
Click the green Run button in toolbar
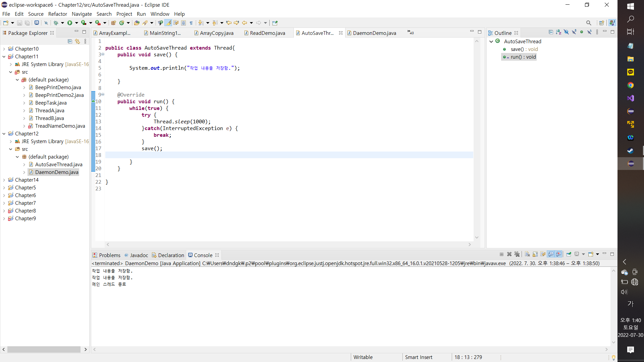70,23
